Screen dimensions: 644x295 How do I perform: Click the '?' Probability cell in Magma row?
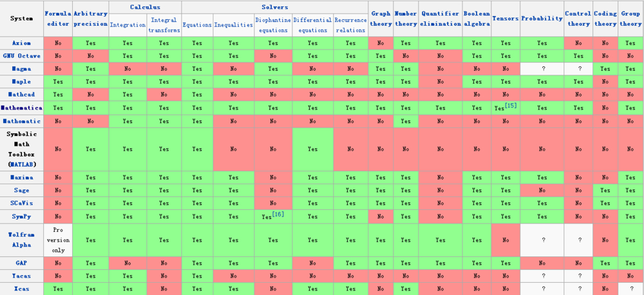pyautogui.click(x=542, y=69)
